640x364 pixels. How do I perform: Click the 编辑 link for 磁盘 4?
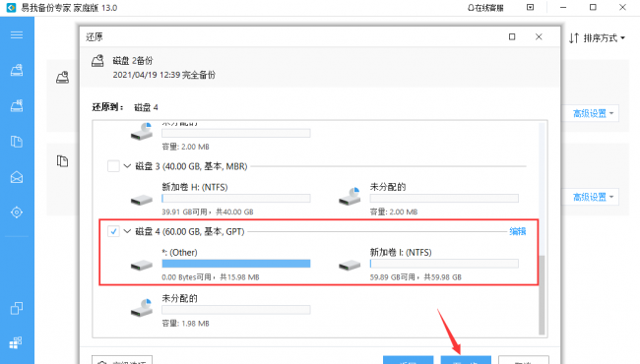click(518, 231)
